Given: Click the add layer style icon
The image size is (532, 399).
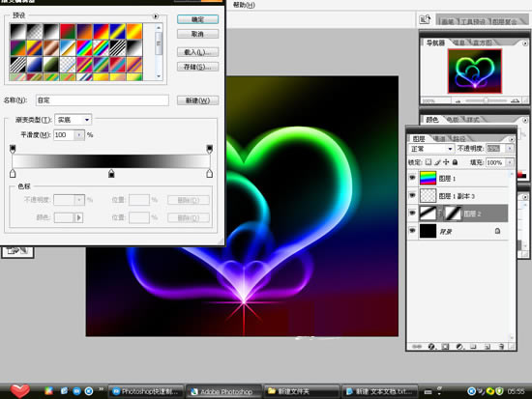Looking at the screenshot, I should (x=431, y=347).
